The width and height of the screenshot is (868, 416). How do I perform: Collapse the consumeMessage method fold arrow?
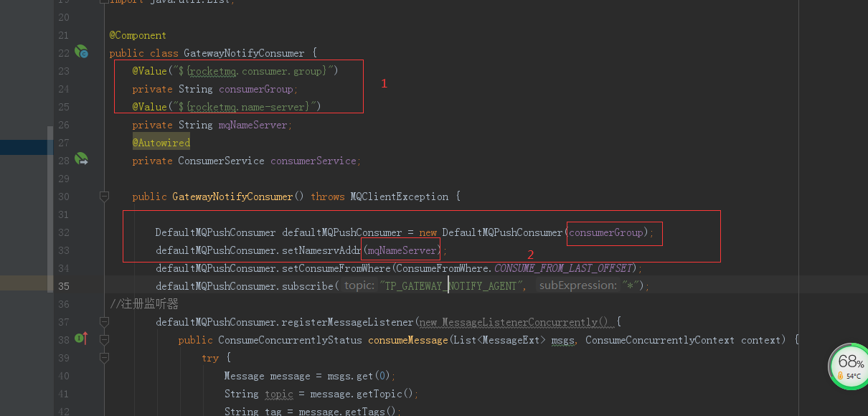tap(103, 339)
